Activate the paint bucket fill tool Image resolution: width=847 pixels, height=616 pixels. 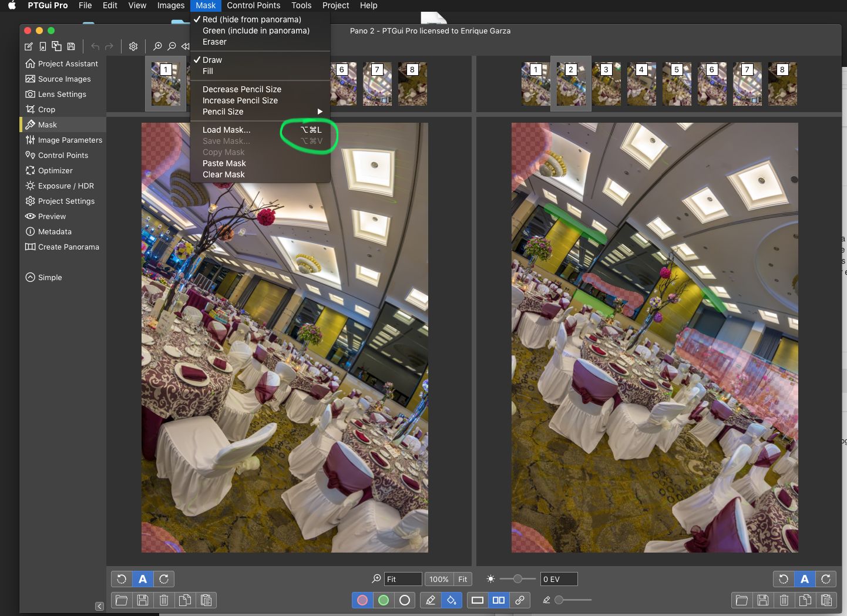point(451,600)
